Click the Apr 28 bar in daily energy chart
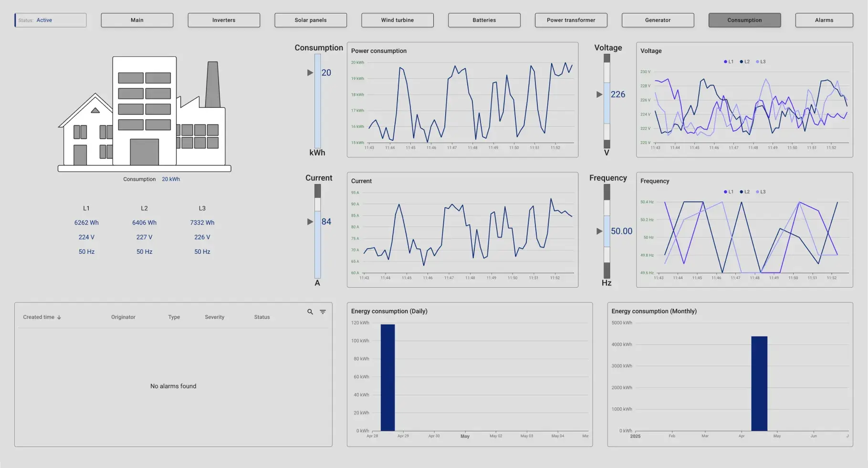 (387, 377)
